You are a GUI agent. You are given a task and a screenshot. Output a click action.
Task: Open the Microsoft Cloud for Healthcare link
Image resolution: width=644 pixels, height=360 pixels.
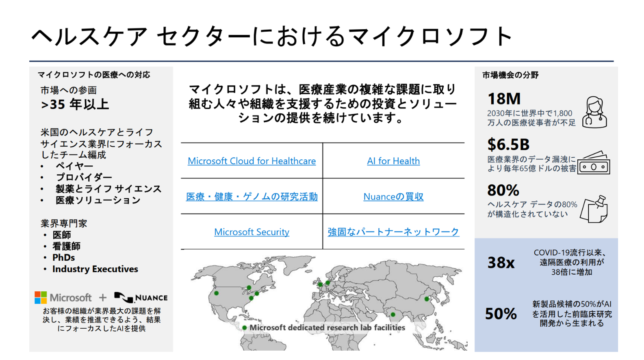tap(252, 161)
